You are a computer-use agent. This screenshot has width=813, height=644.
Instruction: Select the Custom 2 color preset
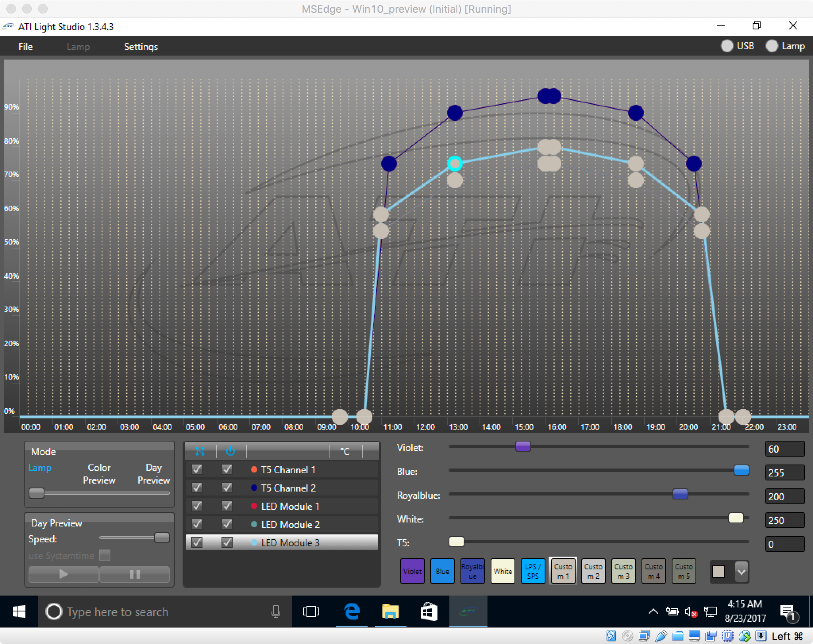593,571
